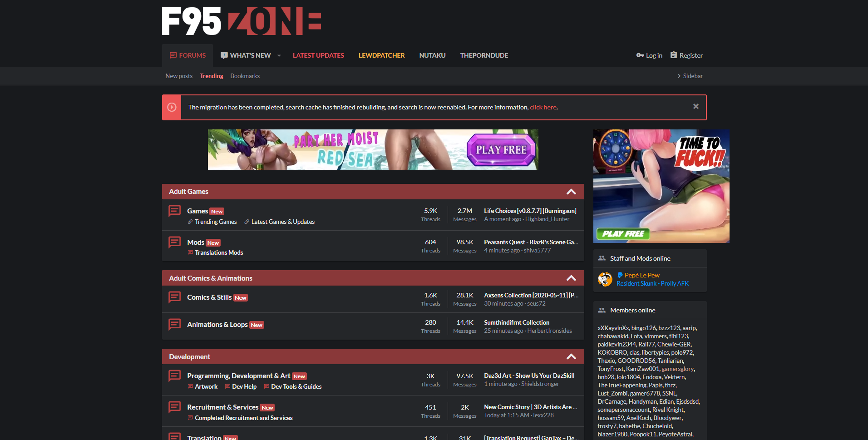868x440 pixels.
Task: Click the notice arrow icon
Action: [172, 107]
